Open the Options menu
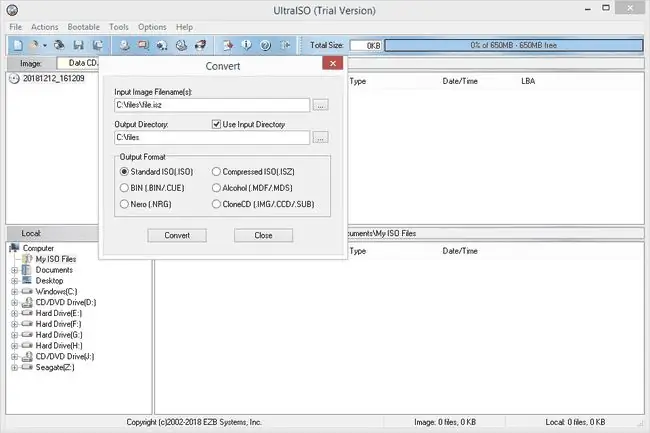Viewport: 650px width, 433px height. click(x=152, y=27)
